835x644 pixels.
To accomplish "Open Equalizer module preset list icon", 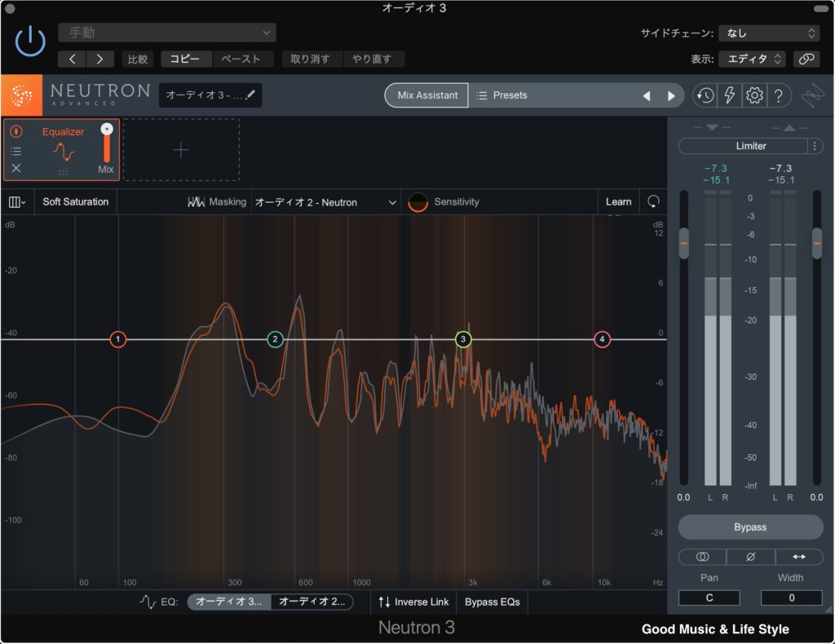I will tap(16, 151).
